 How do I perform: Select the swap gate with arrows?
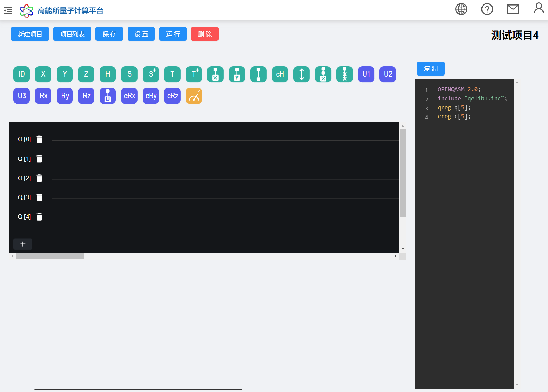tap(302, 74)
